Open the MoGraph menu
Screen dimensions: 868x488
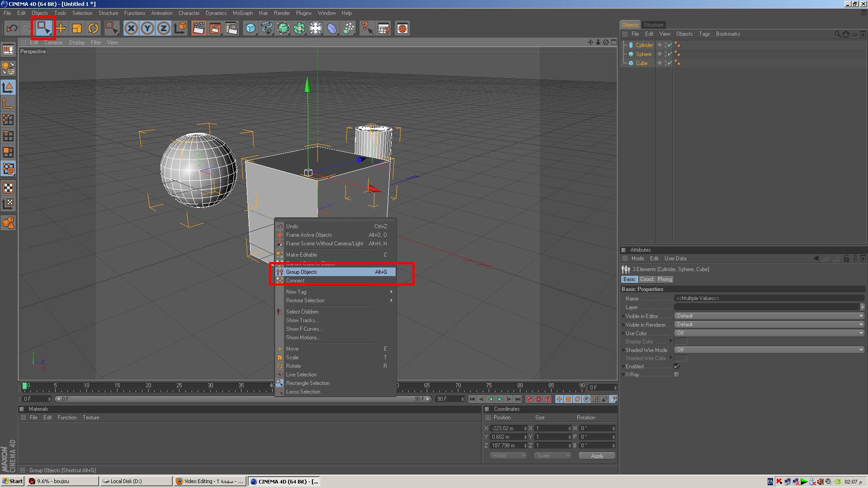tap(243, 13)
